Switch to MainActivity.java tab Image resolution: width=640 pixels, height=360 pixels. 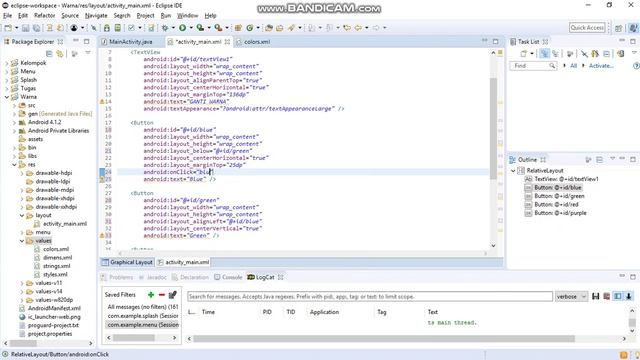130,42
